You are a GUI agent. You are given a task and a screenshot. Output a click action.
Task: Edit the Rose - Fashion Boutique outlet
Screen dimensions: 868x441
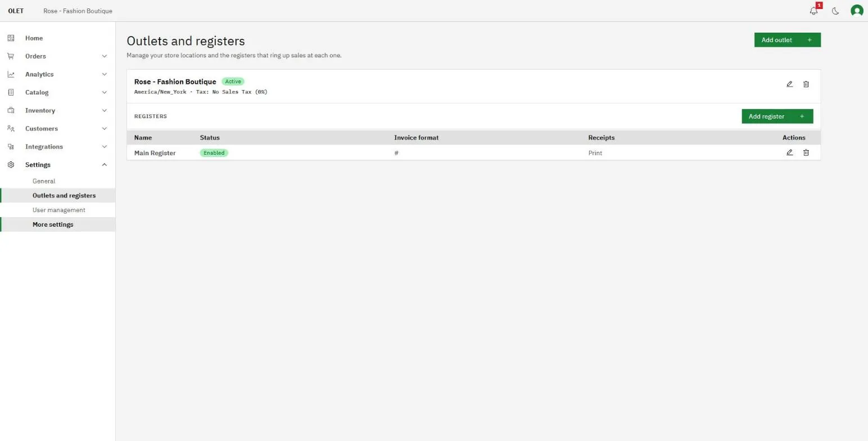[789, 84]
